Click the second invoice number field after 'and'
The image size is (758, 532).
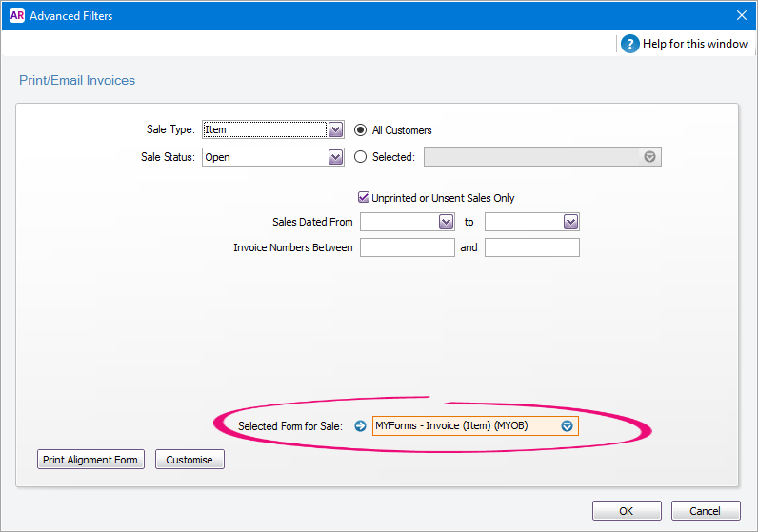[x=531, y=247]
